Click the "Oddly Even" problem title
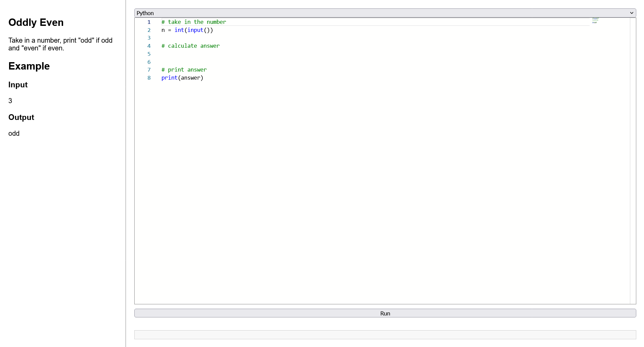Image resolution: width=644 pixels, height=347 pixels. pos(36,22)
